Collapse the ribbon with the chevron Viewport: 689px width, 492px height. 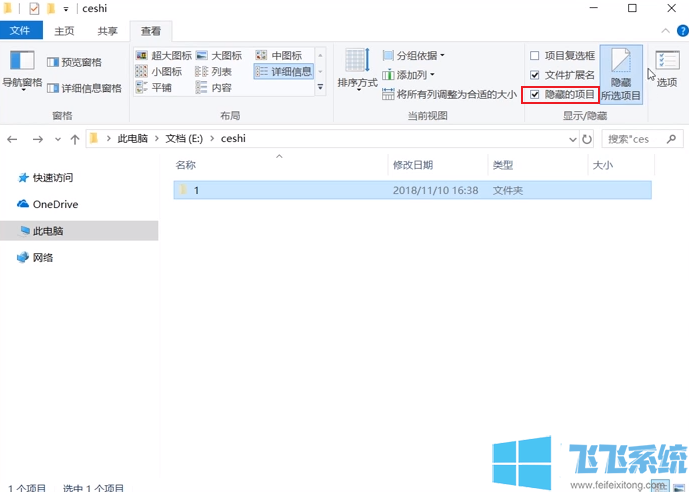coord(666,31)
